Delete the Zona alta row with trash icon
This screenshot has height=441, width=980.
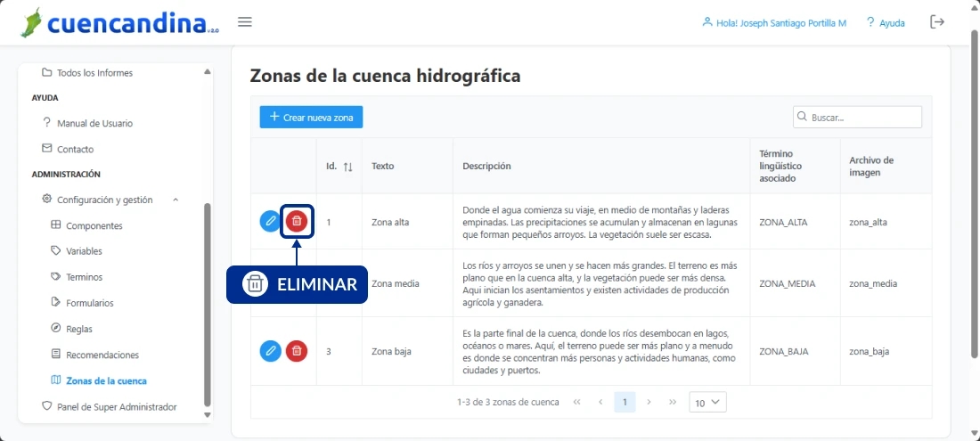pyautogui.click(x=297, y=221)
